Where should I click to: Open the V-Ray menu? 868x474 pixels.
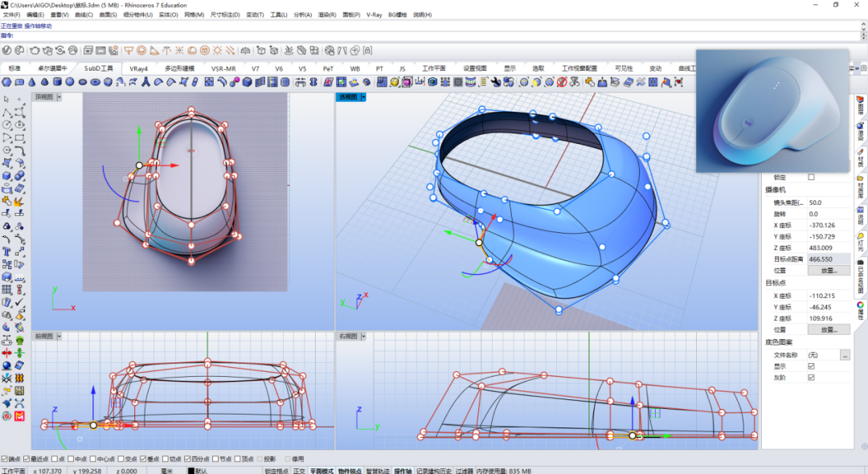pos(375,15)
